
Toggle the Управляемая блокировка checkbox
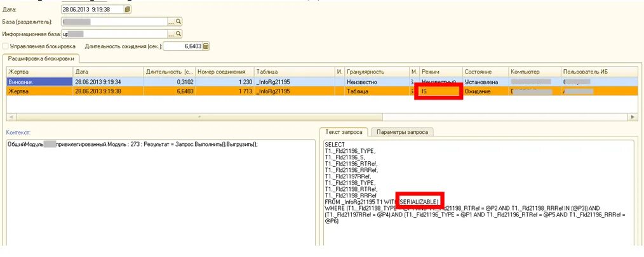pyautogui.click(x=5, y=46)
